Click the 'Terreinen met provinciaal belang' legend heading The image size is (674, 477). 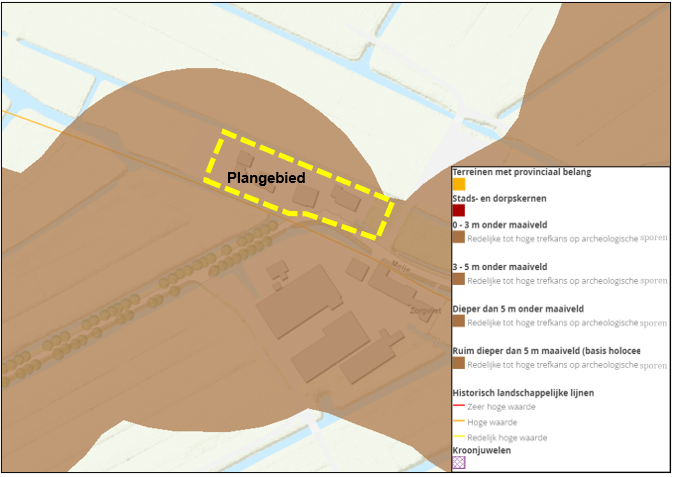pyautogui.click(x=522, y=172)
